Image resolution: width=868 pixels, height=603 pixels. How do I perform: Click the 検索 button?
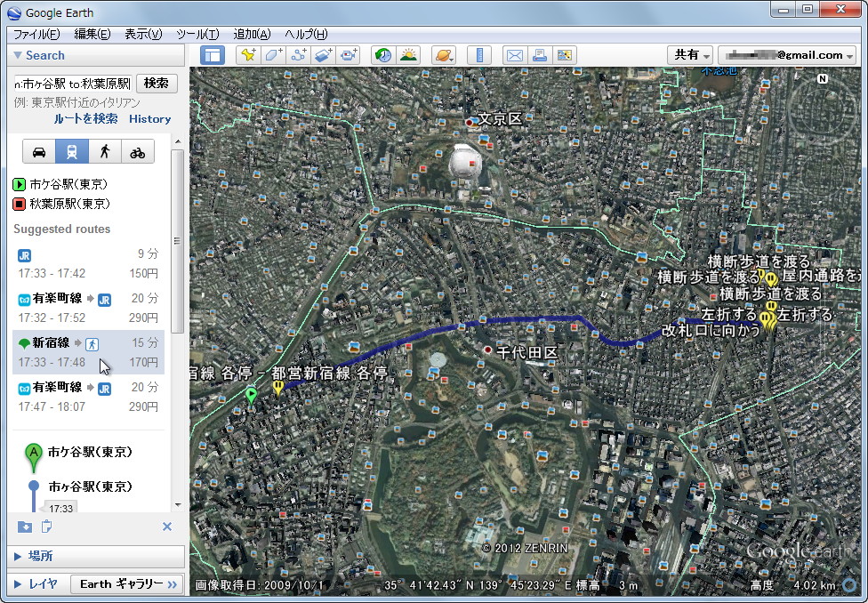tap(157, 84)
